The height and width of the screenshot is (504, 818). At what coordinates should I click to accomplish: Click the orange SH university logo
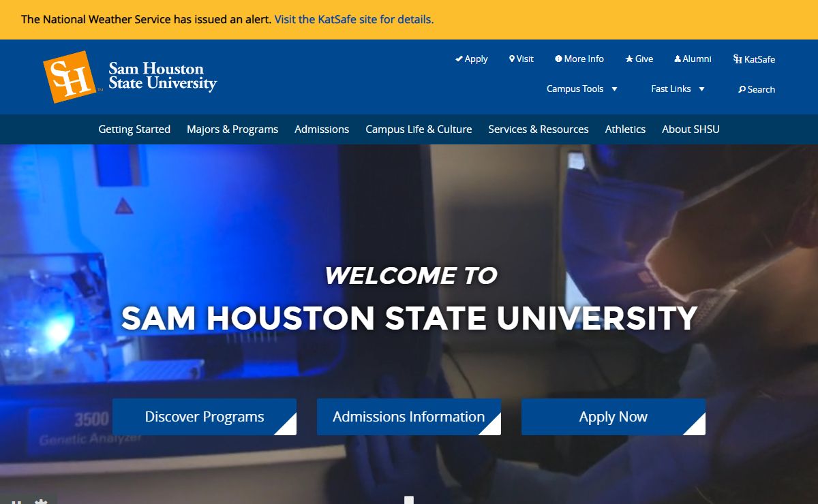coord(70,77)
